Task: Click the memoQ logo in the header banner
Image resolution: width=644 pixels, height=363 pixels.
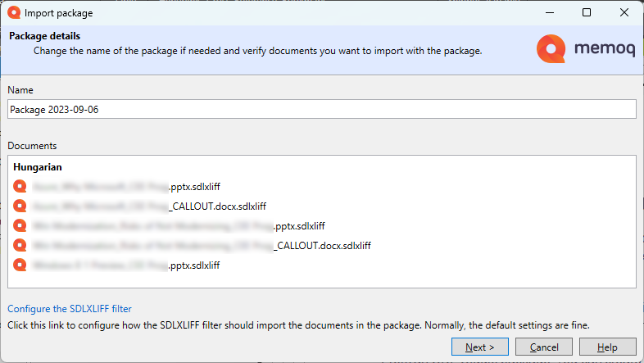Action: pos(586,49)
